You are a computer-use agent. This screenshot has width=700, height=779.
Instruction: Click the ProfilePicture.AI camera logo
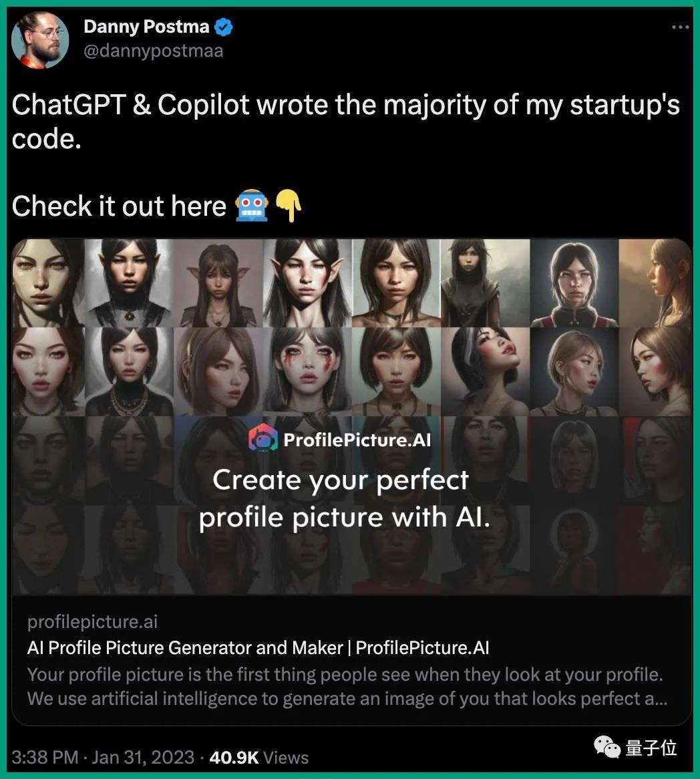(262, 438)
